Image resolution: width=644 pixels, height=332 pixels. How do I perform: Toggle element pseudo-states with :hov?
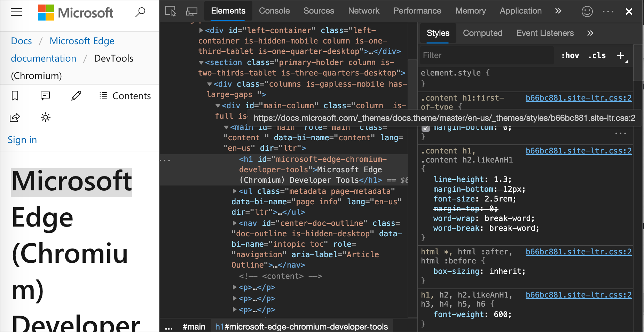(570, 55)
